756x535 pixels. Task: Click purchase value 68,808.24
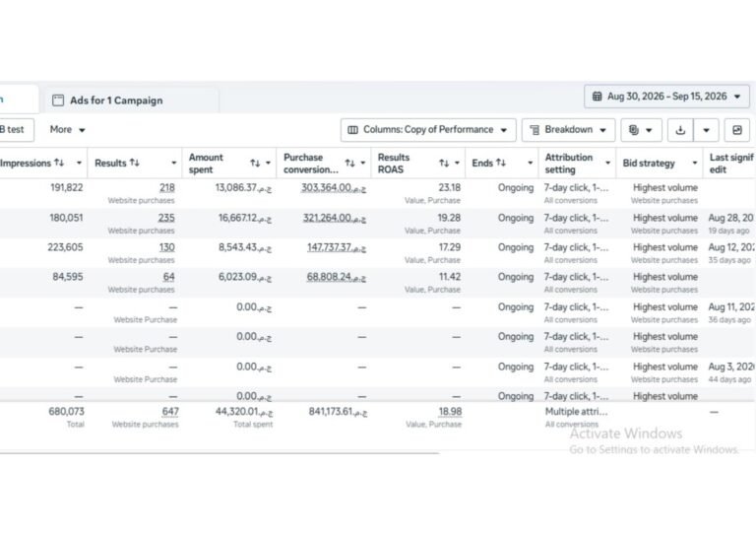(x=337, y=277)
